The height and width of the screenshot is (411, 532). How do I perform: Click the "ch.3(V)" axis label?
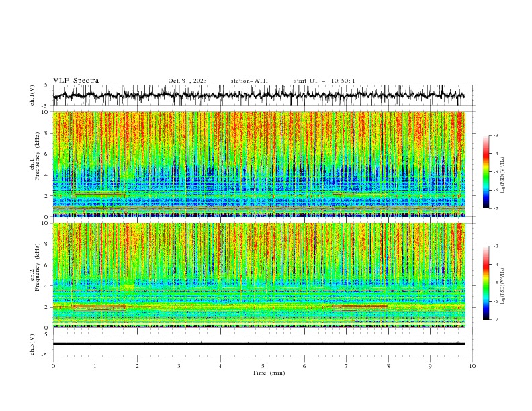[32, 345]
